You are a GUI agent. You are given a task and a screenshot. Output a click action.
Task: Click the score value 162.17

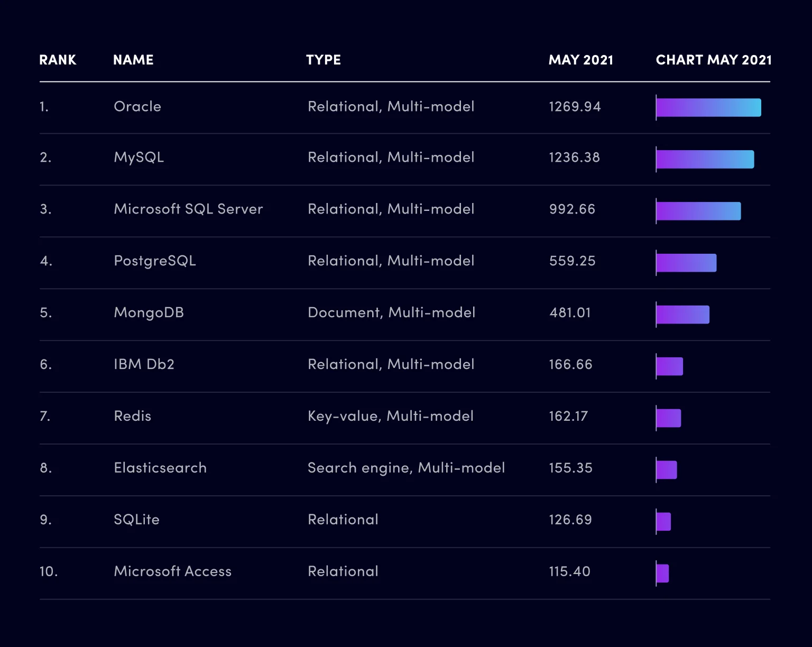[569, 417]
